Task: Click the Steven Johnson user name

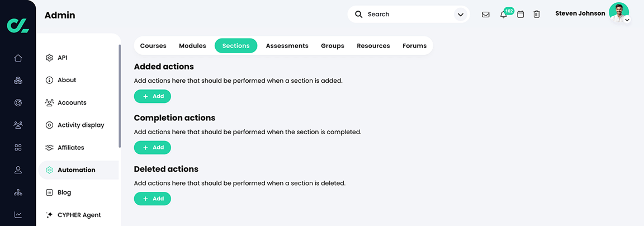Action: tap(580, 13)
